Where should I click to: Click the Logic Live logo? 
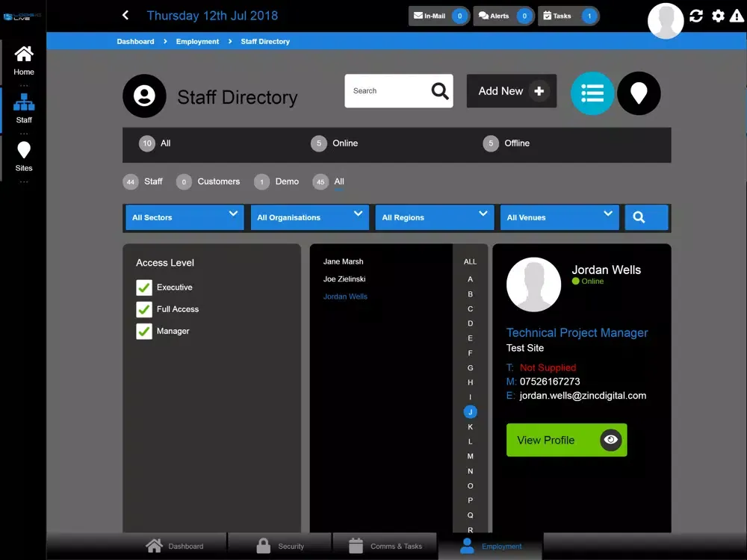[x=22, y=16]
